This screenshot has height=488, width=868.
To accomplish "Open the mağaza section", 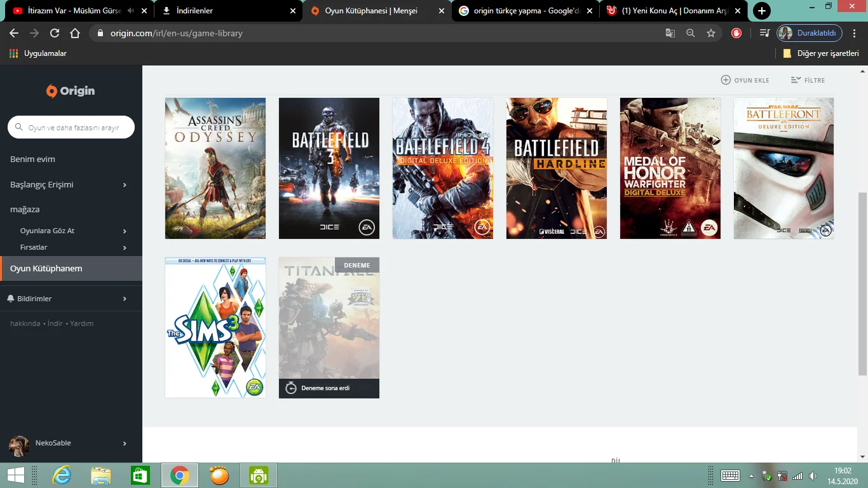I will pos(25,209).
